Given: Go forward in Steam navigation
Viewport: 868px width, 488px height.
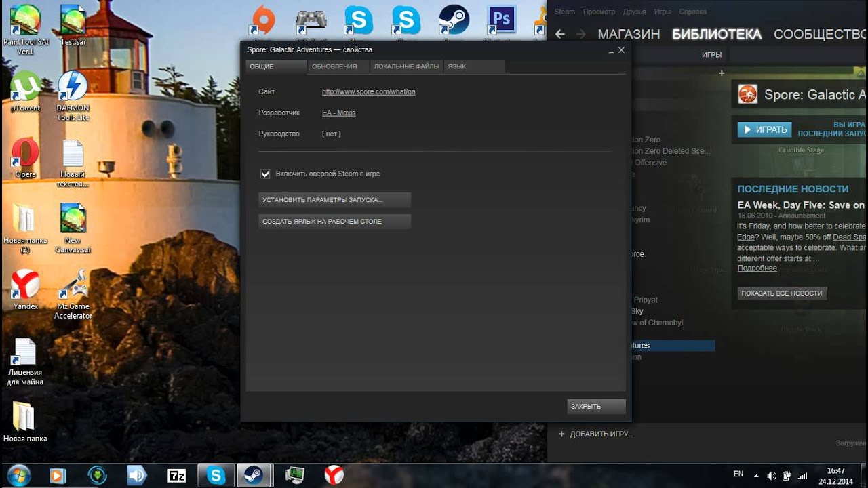Looking at the screenshot, I should [580, 34].
